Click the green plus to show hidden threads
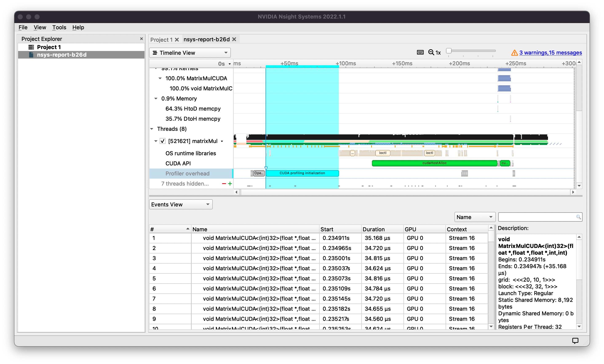Image resolution: width=604 pixels, height=364 pixels. tap(230, 184)
